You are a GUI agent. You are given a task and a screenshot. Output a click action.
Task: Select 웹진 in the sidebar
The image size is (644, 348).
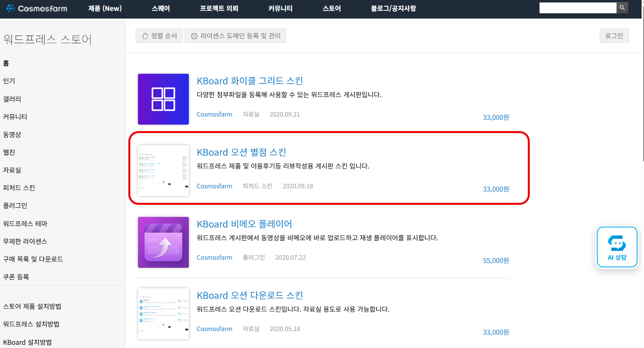(x=9, y=152)
